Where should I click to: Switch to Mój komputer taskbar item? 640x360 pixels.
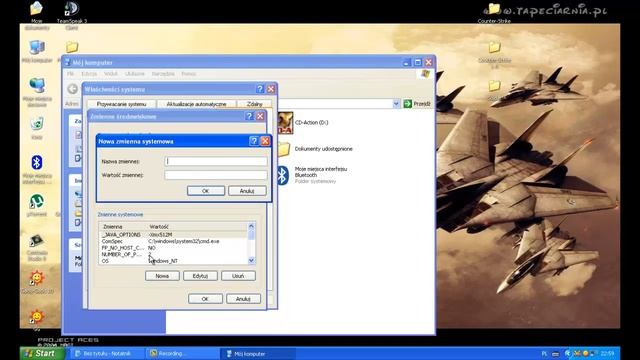[x=258, y=354]
